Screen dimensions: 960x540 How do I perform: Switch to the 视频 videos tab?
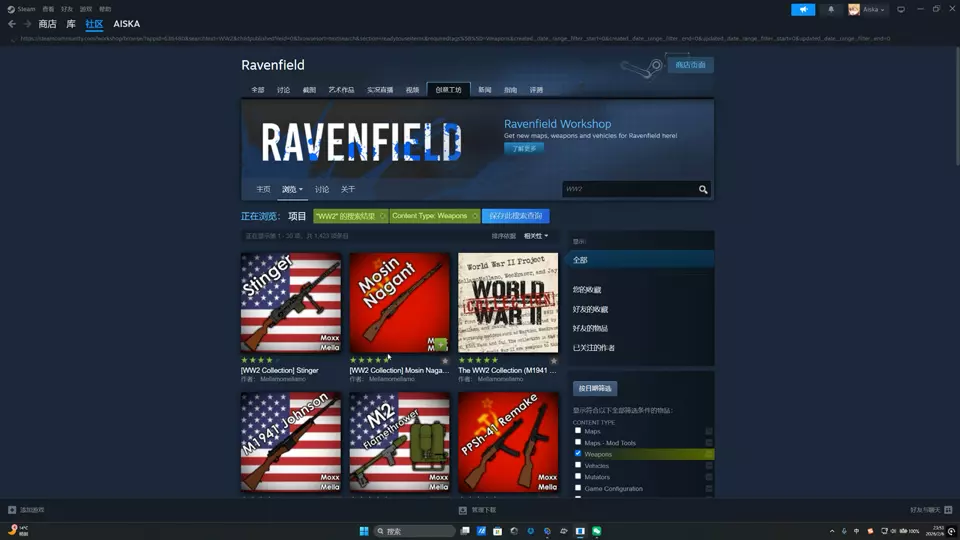(413, 90)
